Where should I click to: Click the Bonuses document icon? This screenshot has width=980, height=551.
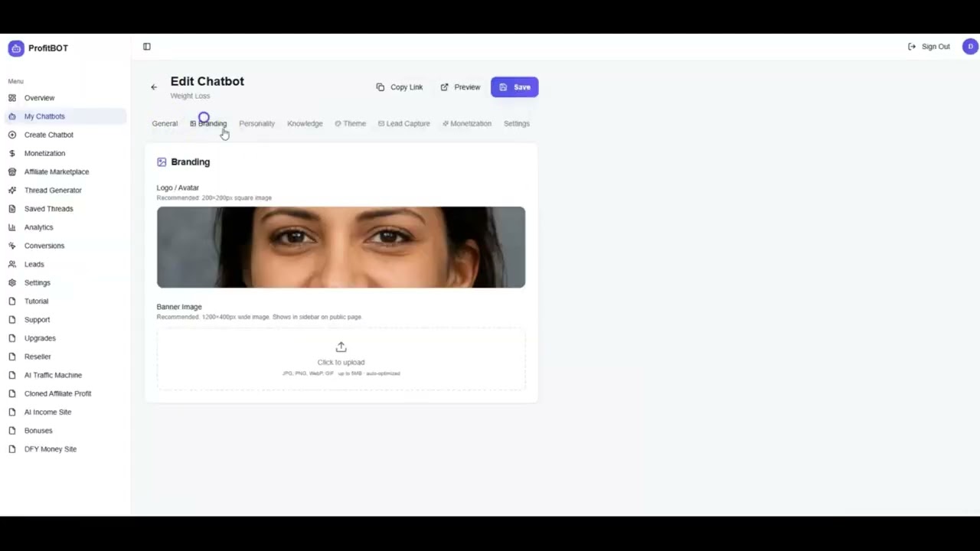click(12, 431)
